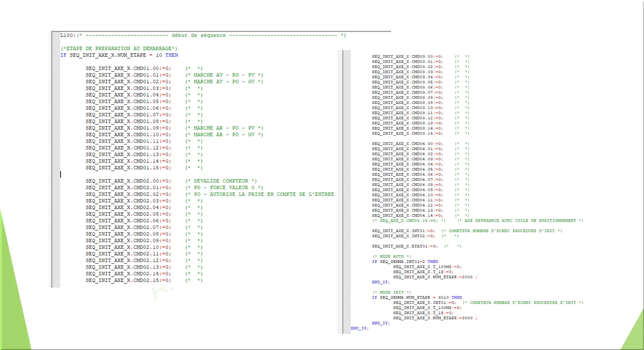
Task: Select the SEQ_INIT_AXE_X.CMD01.12:=0 statement
Action: [128, 148]
